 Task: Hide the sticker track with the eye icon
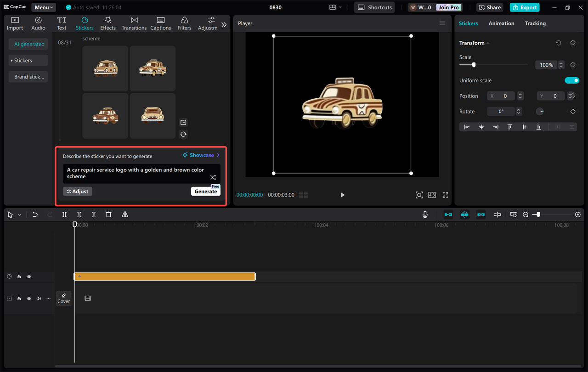29,276
